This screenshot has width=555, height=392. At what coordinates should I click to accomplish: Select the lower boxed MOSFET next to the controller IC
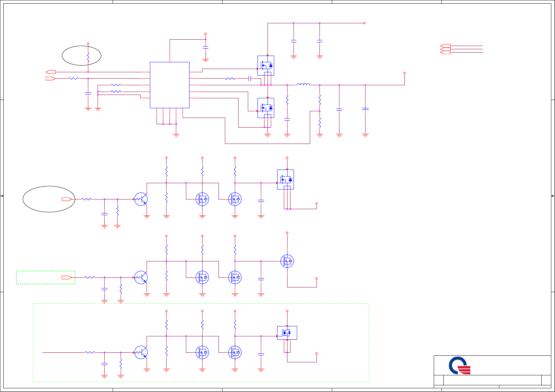[x=266, y=108]
